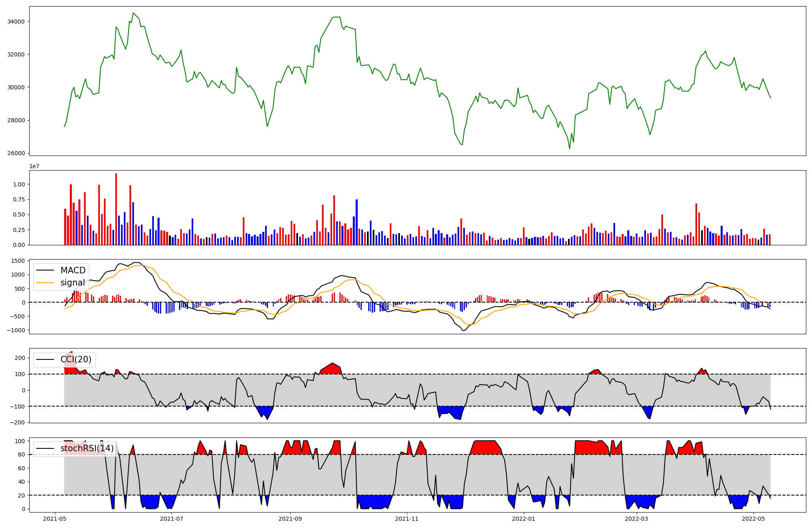Click the MACD legend label text
The image size is (812, 528).
coord(73,270)
